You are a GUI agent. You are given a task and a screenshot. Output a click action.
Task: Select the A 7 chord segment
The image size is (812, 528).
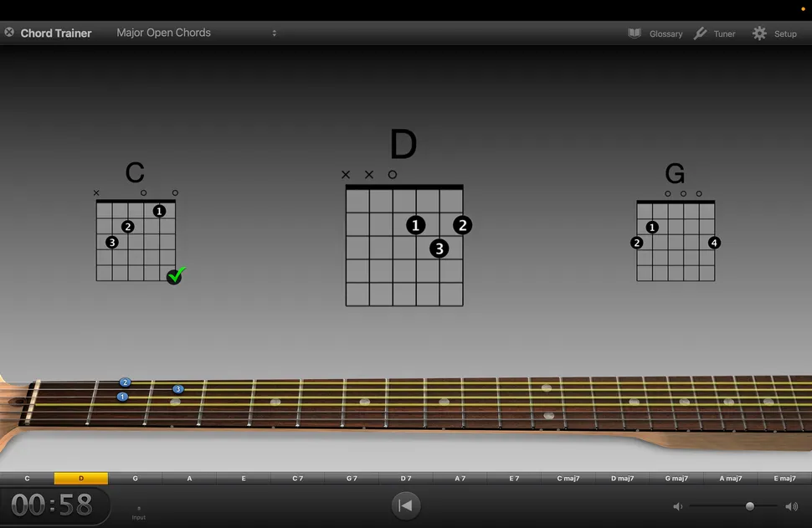[x=460, y=479]
